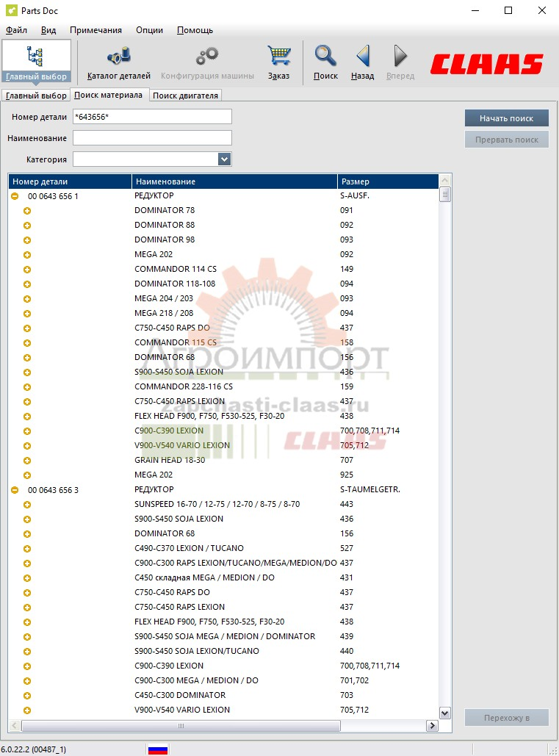Expand the SUNSPEED 16-70 row
The width and height of the screenshot is (559, 756).
click(x=27, y=504)
